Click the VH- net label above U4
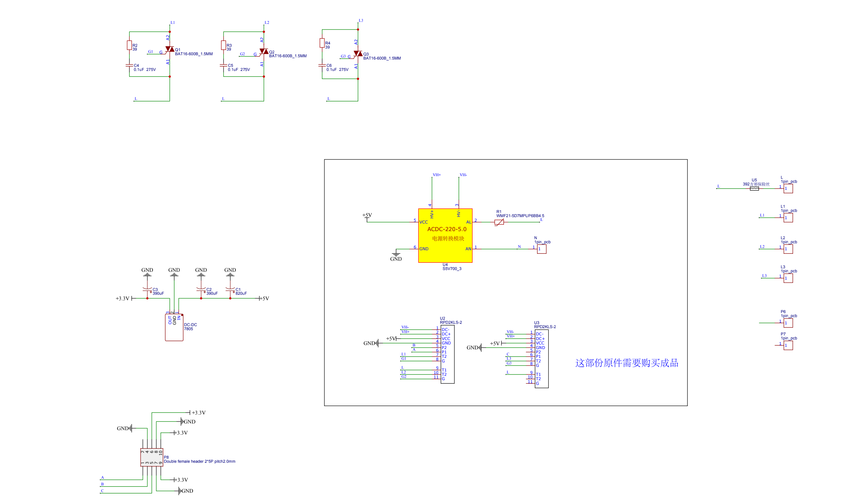Viewport: 852px width, 504px height. coord(463,175)
